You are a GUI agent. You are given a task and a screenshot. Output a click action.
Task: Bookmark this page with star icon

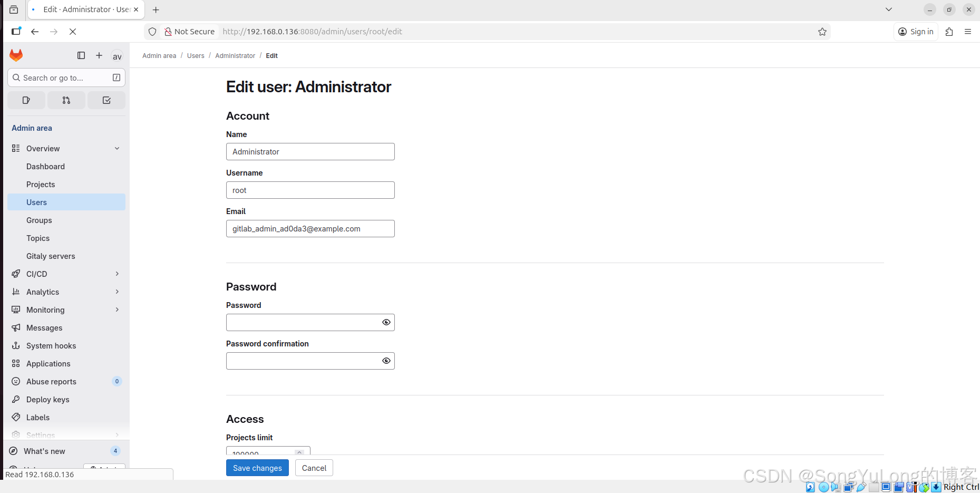click(x=822, y=32)
